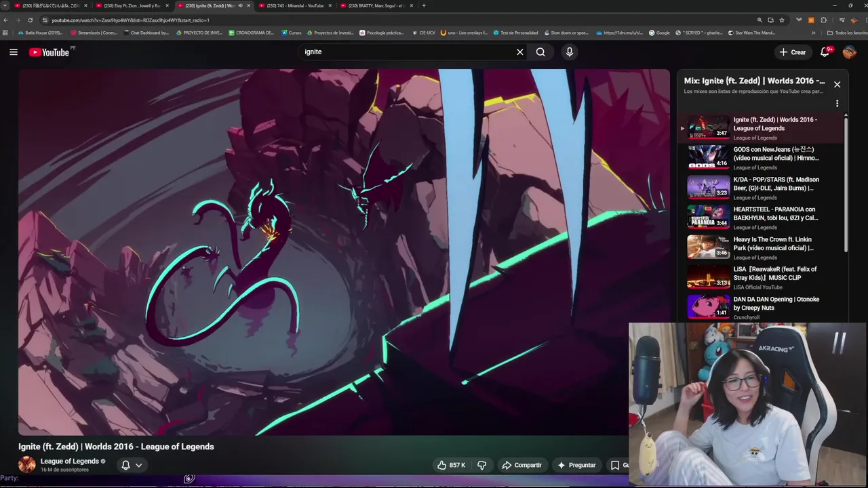The height and width of the screenshot is (488, 868).
Task: Start voice search with the microphone
Action: pos(570,52)
